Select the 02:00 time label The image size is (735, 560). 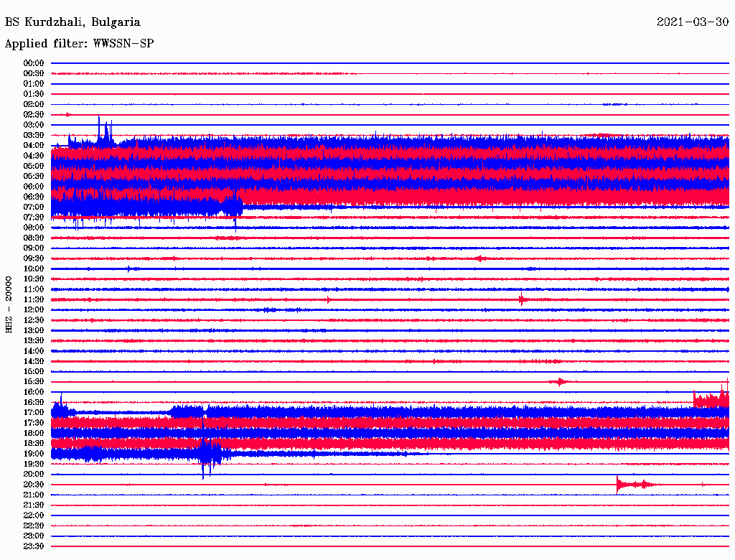[34, 105]
